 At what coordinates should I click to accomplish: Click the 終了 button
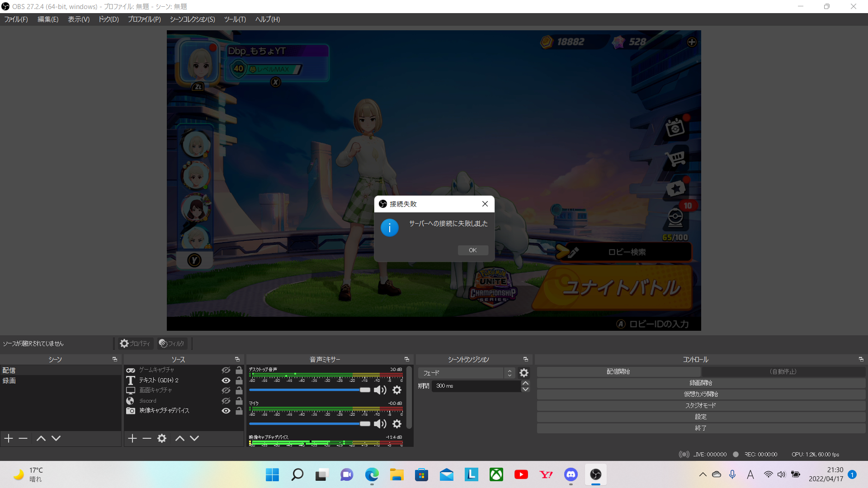(701, 428)
